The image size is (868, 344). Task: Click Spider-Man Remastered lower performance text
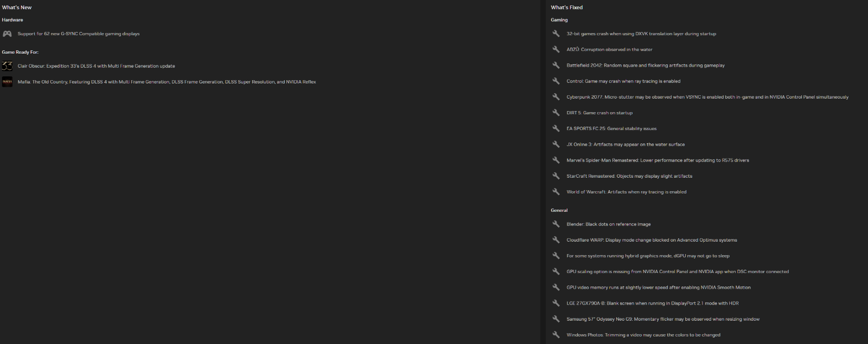658,160
